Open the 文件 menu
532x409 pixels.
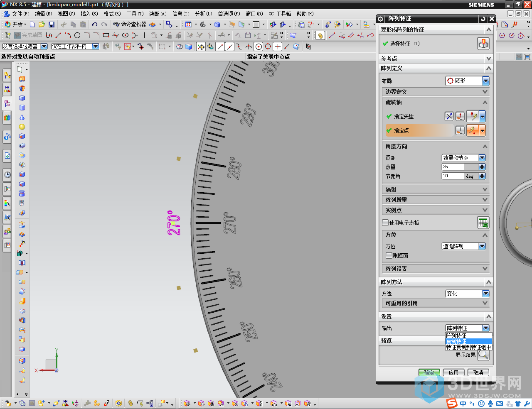[20, 14]
